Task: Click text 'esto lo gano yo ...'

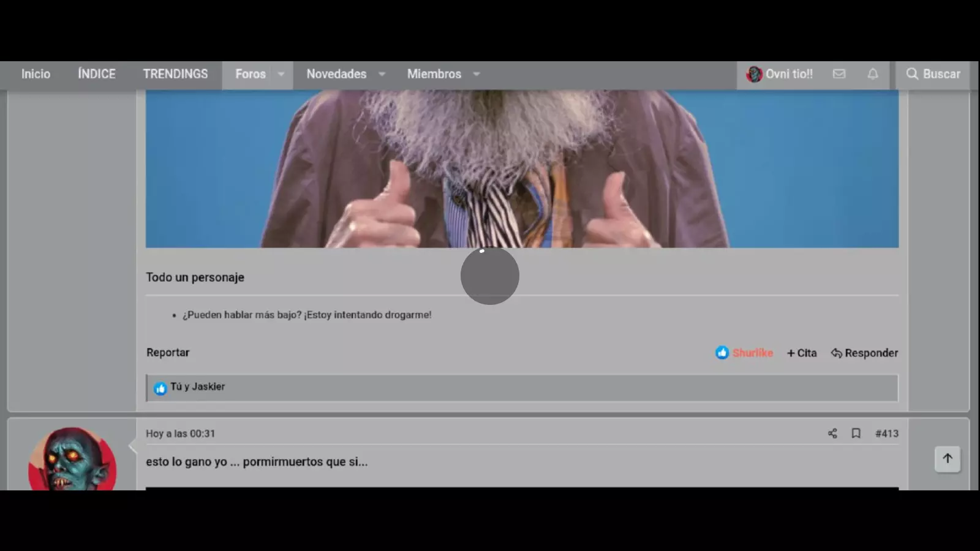Action: (x=193, y=462)
